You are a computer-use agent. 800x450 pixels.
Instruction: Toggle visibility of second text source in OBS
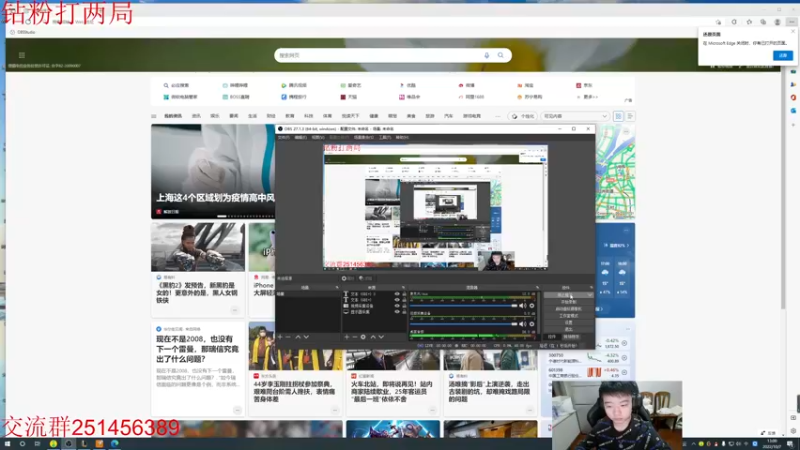click(397, 300)
